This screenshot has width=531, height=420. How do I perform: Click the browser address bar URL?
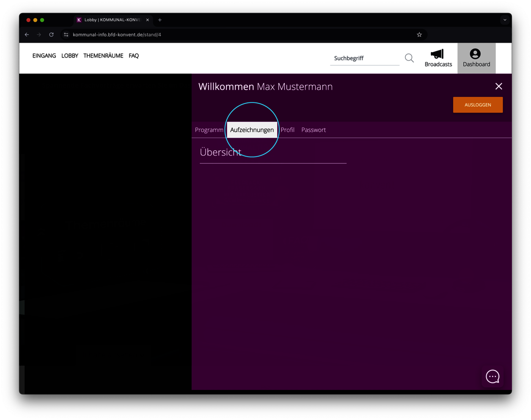[x=117, y=35]
